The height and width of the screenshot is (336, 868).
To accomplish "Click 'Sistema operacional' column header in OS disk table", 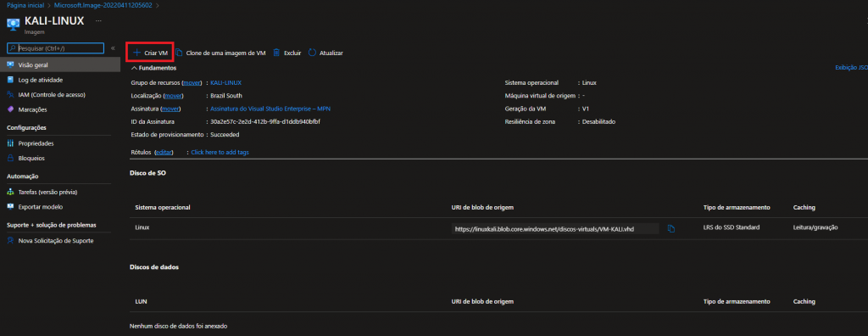I will [x=163, y=207].
